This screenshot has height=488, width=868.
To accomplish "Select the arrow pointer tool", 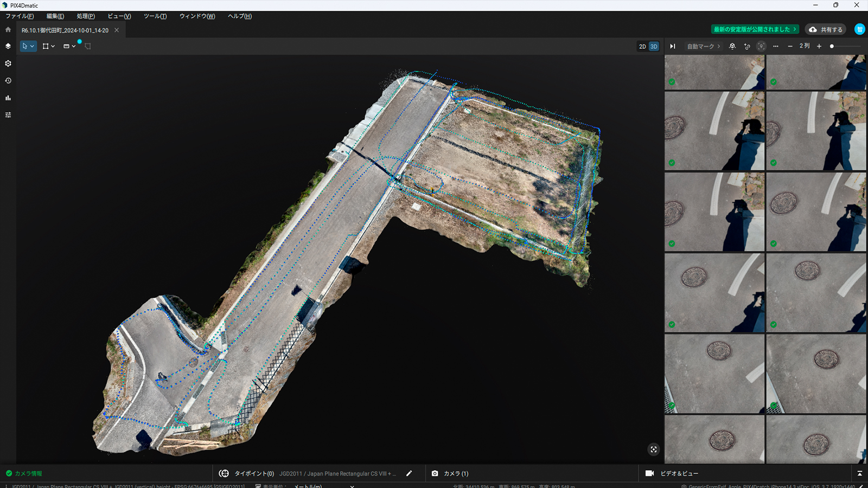I will [25, 46].
